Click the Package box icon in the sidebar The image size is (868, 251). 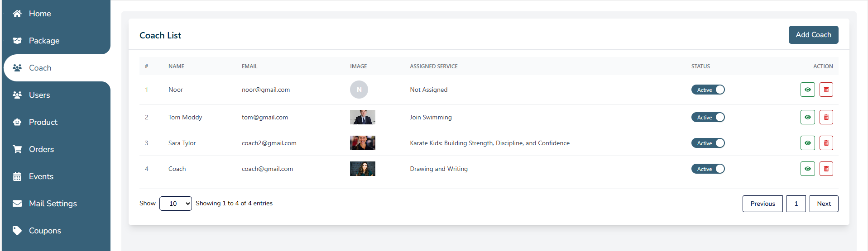pyautogui.click(x=17, y=41)
